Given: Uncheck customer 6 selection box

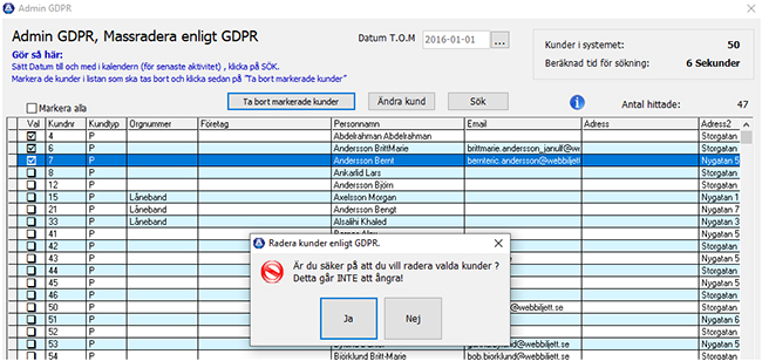Looking at the screenshot, I should [x=31, y=148].
